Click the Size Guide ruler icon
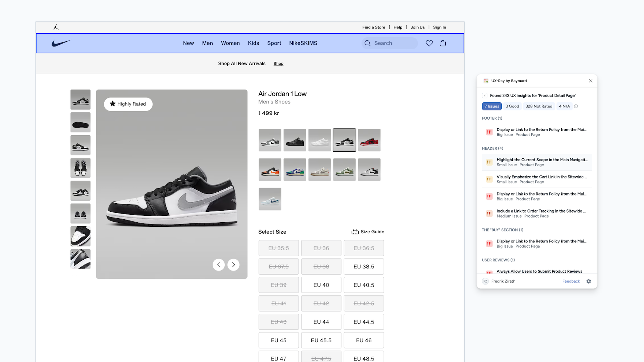The height and width of the screenshot is (362, 644). [355, 232]
